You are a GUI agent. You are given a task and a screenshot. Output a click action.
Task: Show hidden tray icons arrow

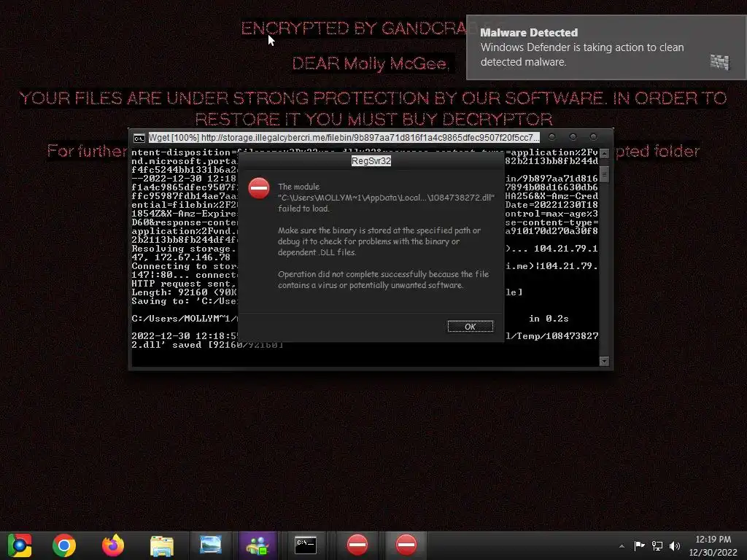[622, 546]
